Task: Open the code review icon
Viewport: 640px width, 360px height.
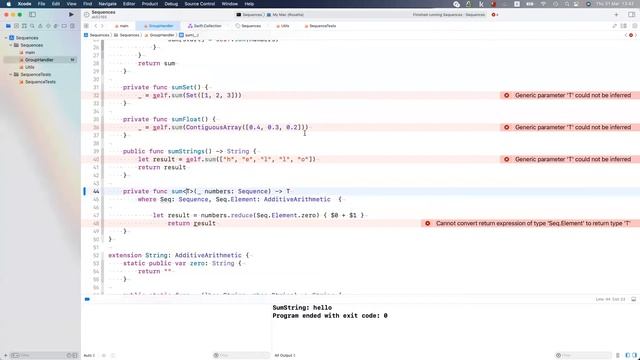Action: pos(615,26)
